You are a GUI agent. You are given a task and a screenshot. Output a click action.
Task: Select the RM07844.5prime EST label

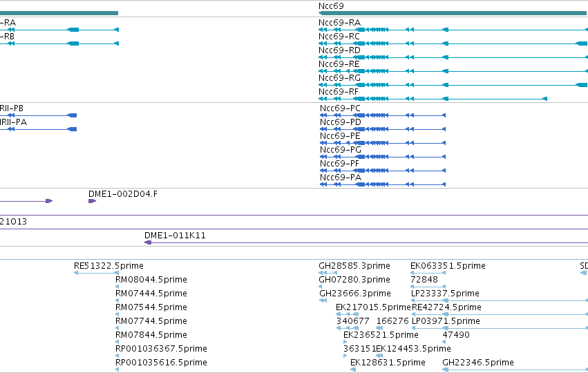pos(151,336)
